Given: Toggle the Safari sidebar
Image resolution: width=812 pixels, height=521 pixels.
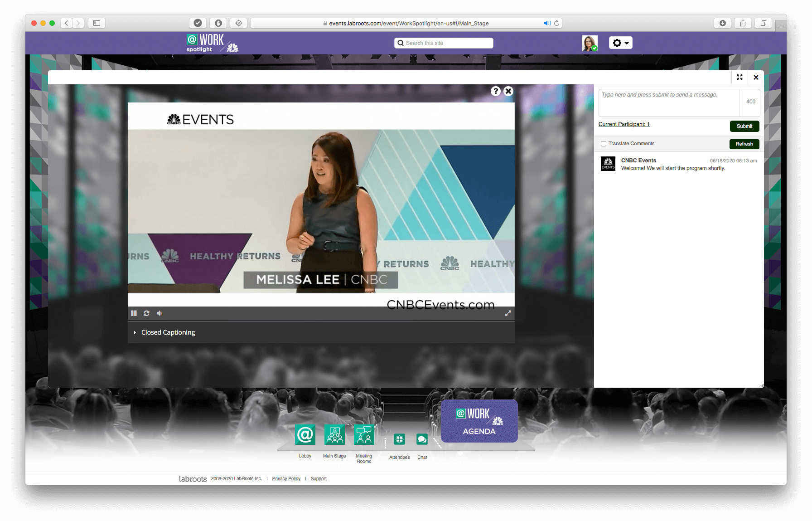Looking at the screenshot, I should coord(97,23).
